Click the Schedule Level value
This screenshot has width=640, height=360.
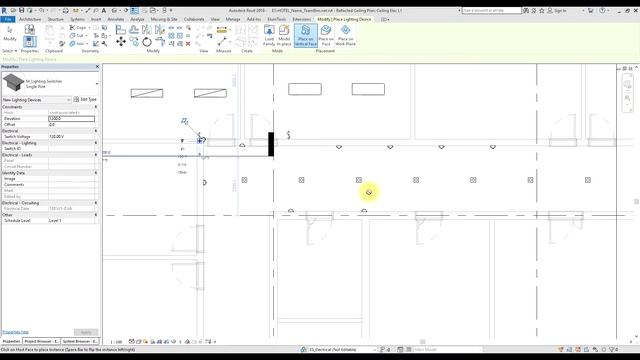point(71,220)
